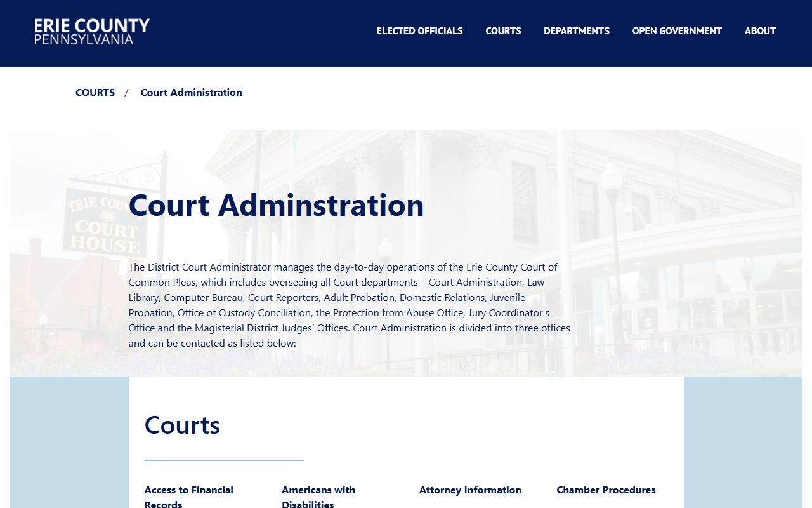Select Court Administration breadcrumb
The image size is (812, 508).
coord(191,92)
